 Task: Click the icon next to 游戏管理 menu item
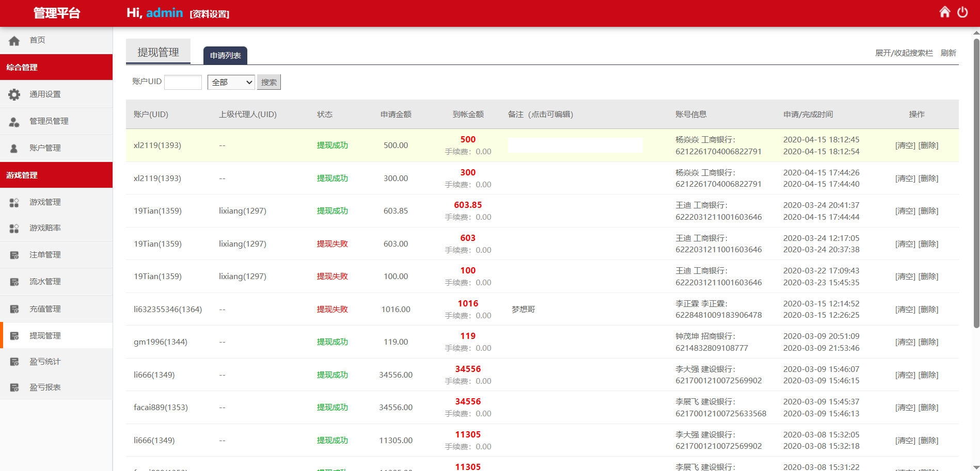(x=14, y=202)
